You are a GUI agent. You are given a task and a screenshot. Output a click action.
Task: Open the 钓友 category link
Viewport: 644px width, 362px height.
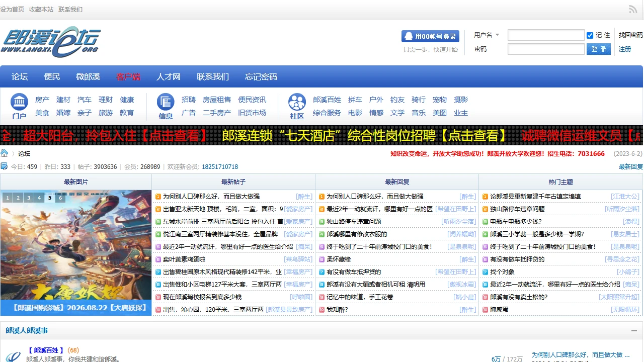click(397, 100)
